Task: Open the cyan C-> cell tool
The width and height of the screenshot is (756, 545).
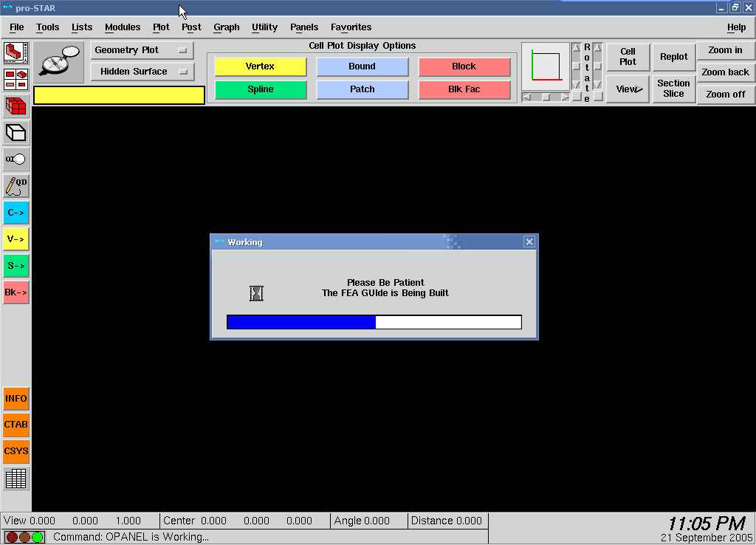Action: point(16,213)
